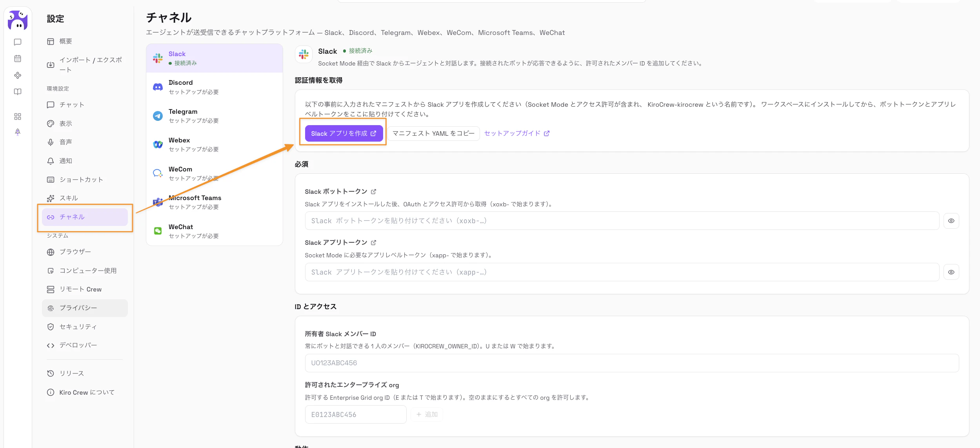Viewport: 980px width, 448px height.
Task: Focus the 所有者 Slack メンバー ID field
Action: click(x=632, y=363)
